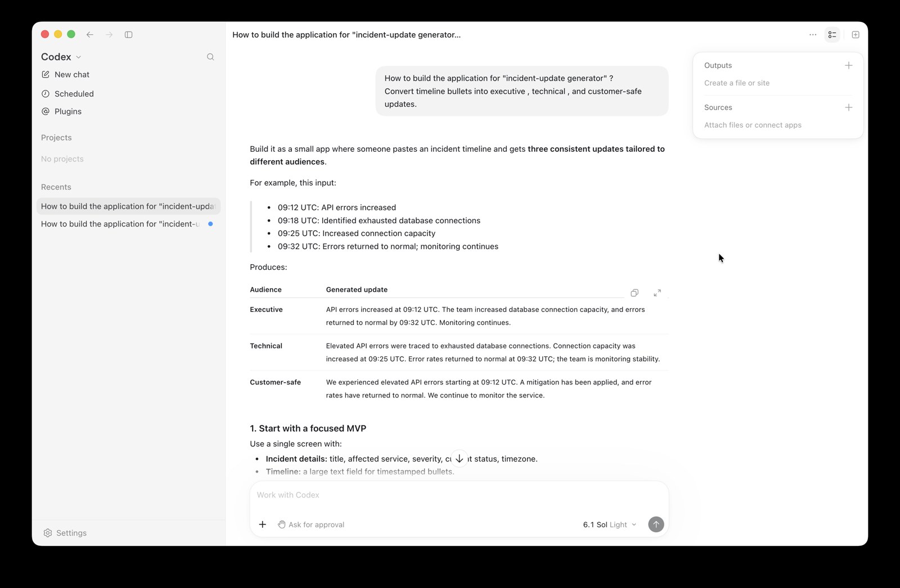Open the 6.1 Sol Light model dropdown
Screen dimensions: 900x588
610,524
